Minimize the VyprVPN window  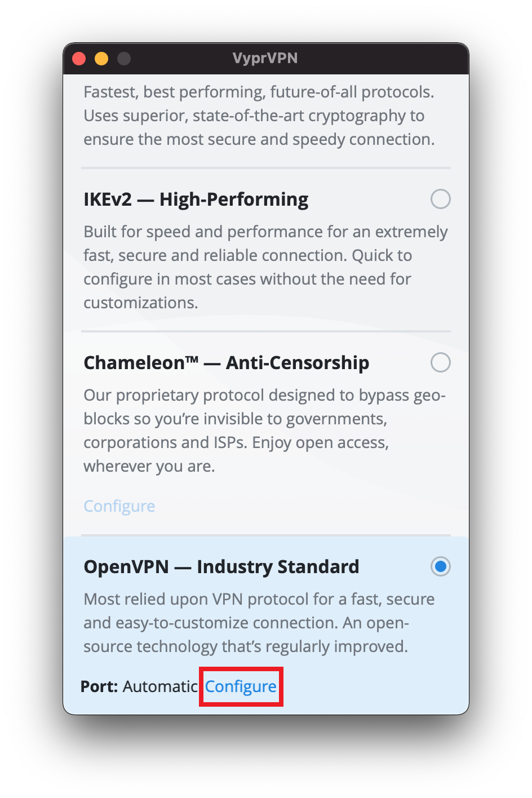click(101, 58)
